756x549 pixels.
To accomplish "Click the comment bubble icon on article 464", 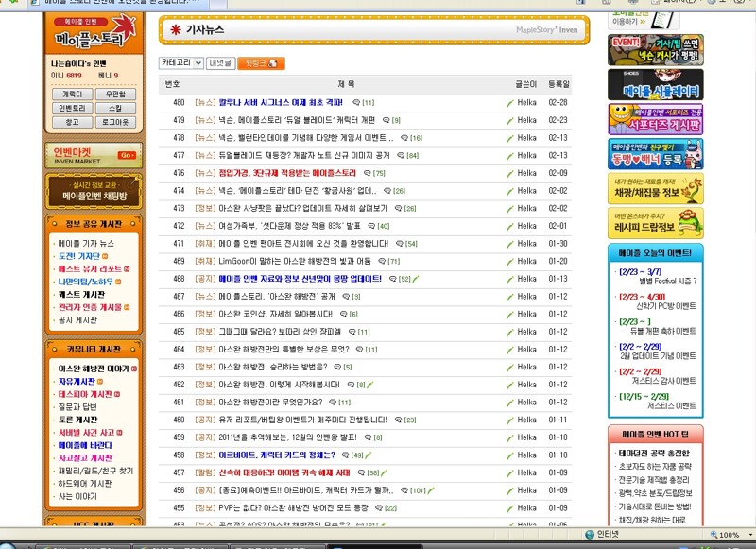I will [359, 350].
